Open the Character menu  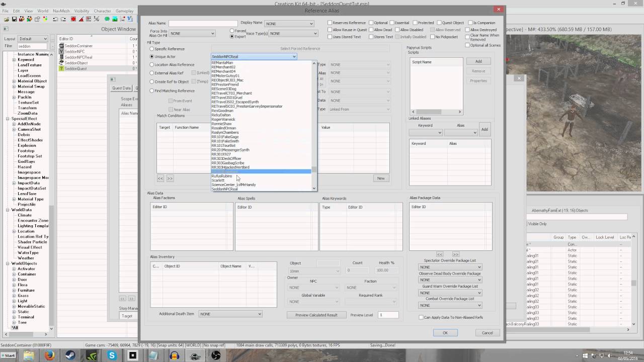pos(102,11)
